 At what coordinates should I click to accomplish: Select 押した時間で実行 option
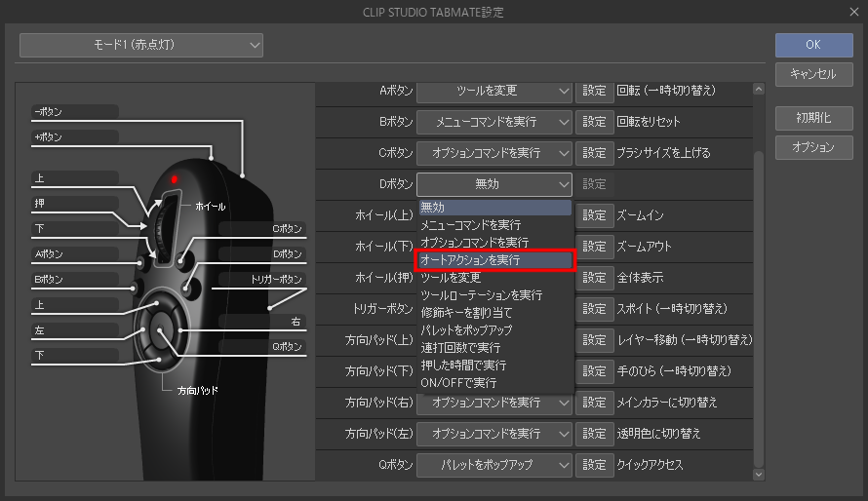[x=495, y=365]
